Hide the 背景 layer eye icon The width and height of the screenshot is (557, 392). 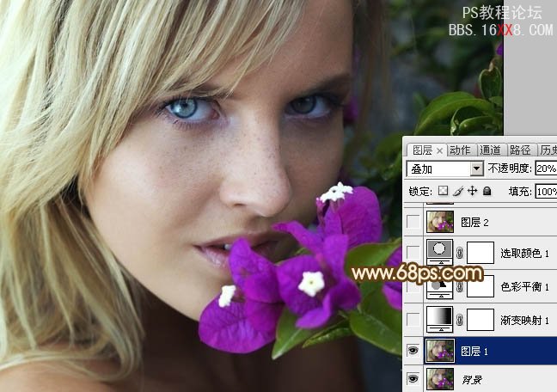413,379
